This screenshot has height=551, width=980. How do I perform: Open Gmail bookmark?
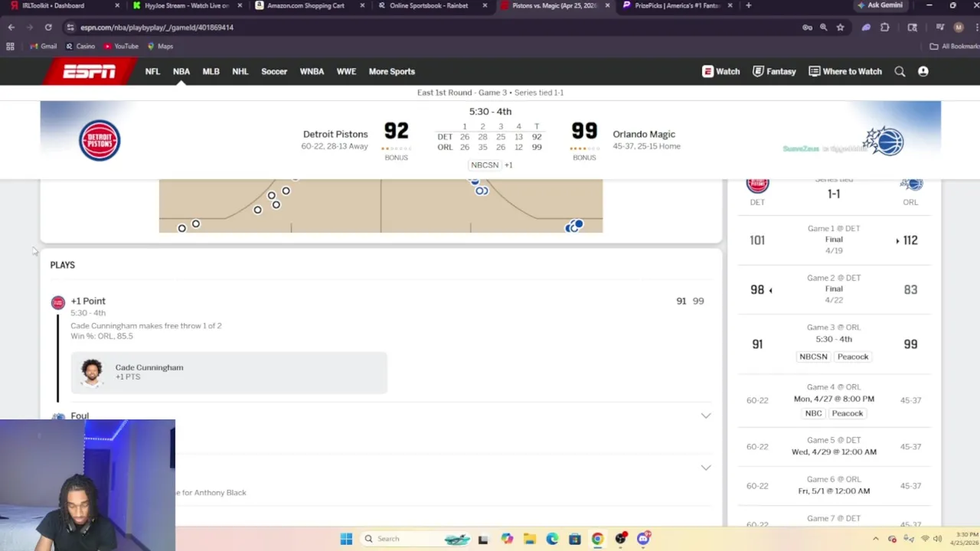tap(43, 46)
